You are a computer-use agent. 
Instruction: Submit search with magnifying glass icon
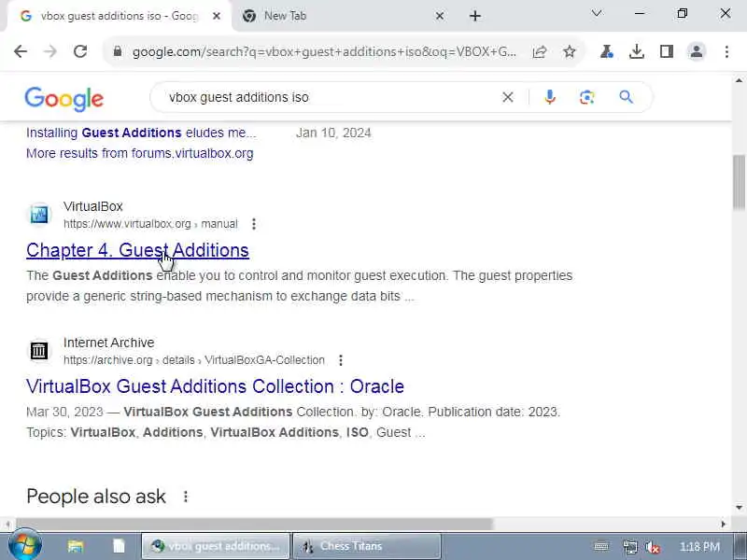pos(626,97)
